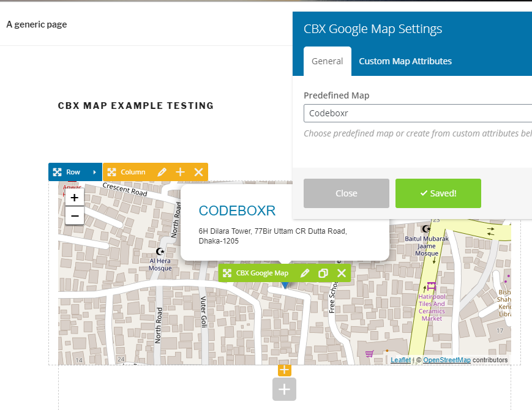This screenshot has height=410, width=532.
Task: Click the CODEBOXR popup title
Action: coord(237,211)
